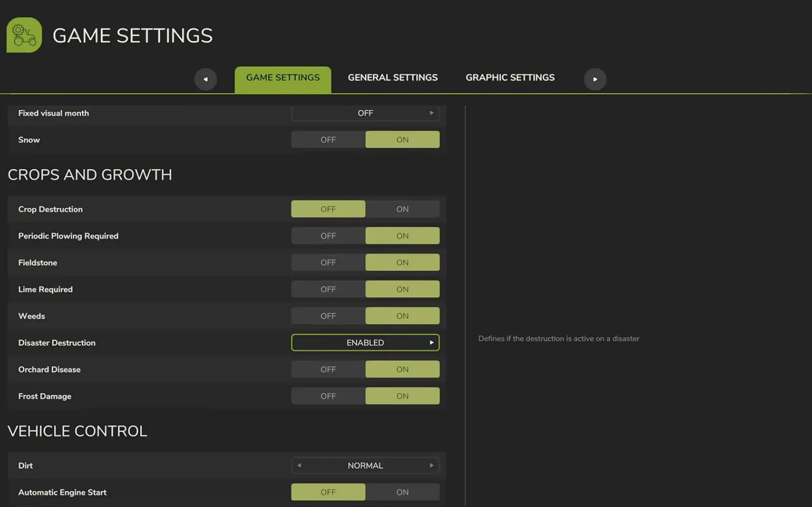Disable Periodic Plowing Required
The height and width of the screenshot is (507, 812).
[328, 236]
